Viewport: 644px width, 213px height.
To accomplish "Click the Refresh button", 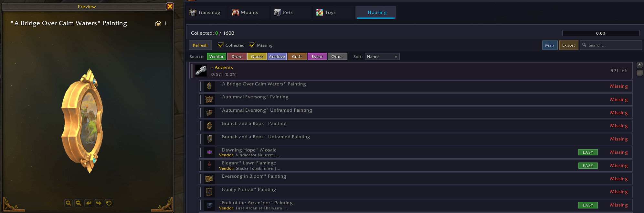I will (200, 45).
